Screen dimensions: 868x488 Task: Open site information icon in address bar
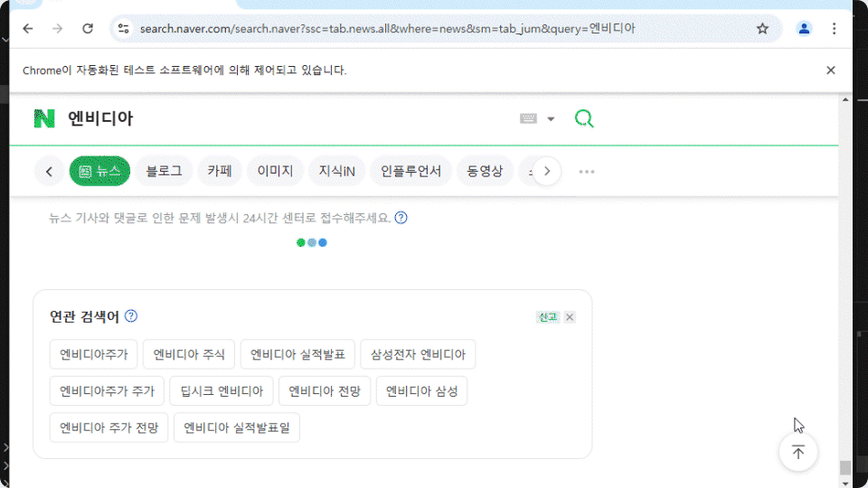124,28
